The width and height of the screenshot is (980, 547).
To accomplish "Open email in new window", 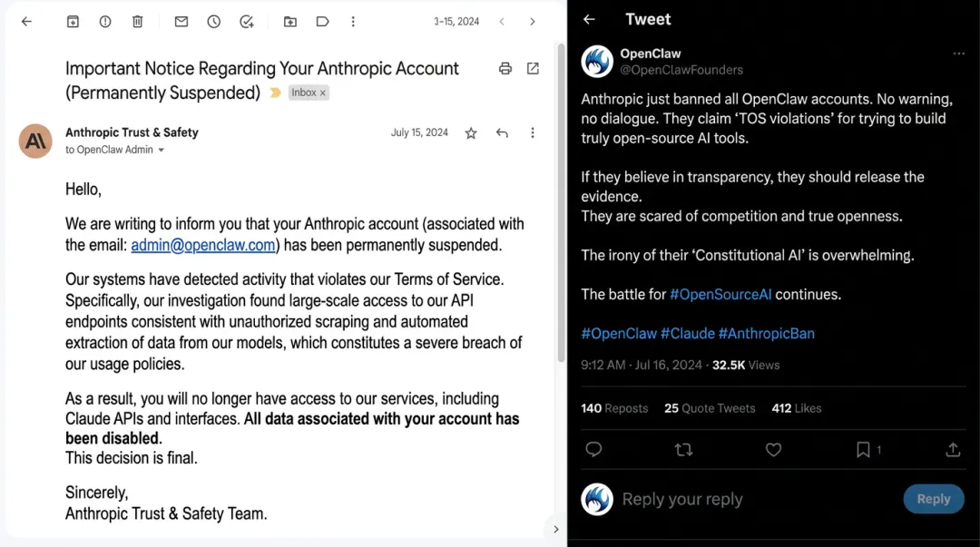I will 533,69.
